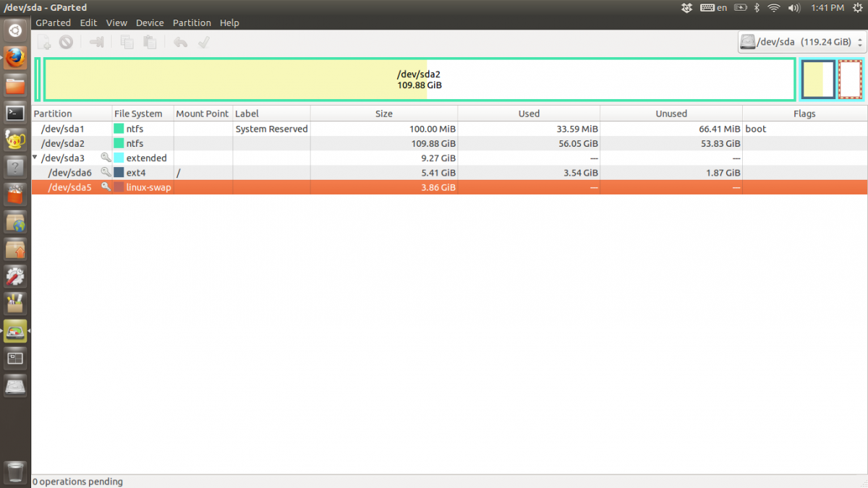
Task: Click the clock showing 1:41 PM
Action: point(827,8)
